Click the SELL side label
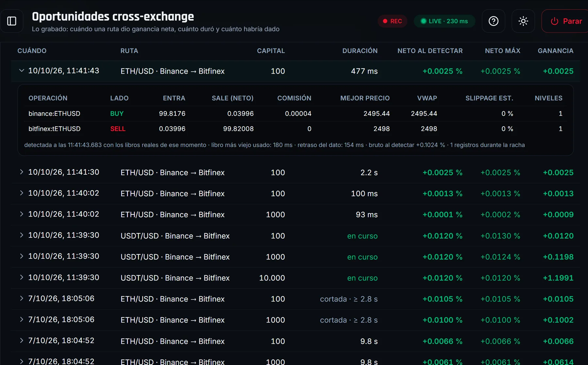588x365 pixels. click(x=118, y=129)
